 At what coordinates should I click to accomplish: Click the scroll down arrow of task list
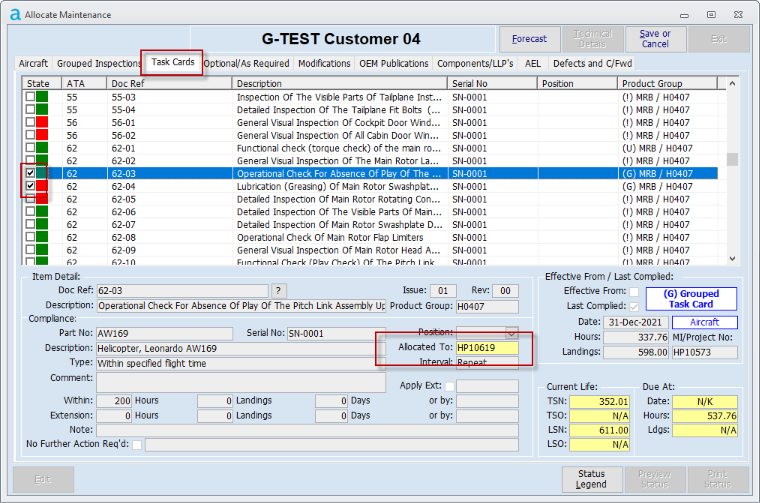(732, 259)
